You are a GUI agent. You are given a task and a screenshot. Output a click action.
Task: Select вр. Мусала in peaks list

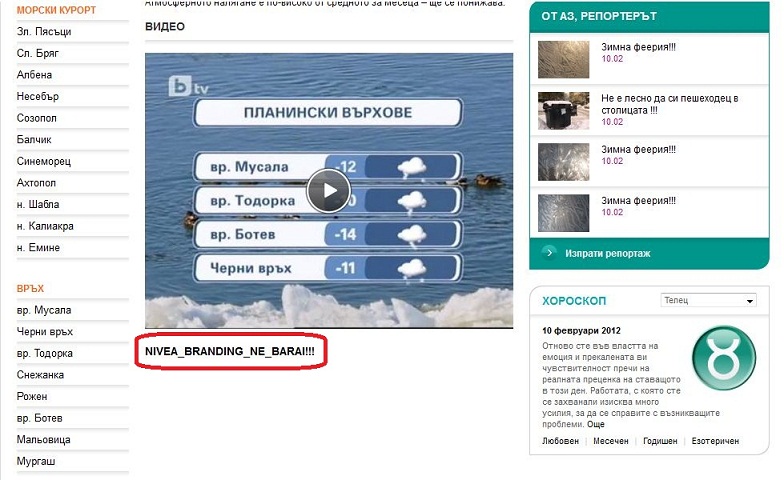pos(44,310)
